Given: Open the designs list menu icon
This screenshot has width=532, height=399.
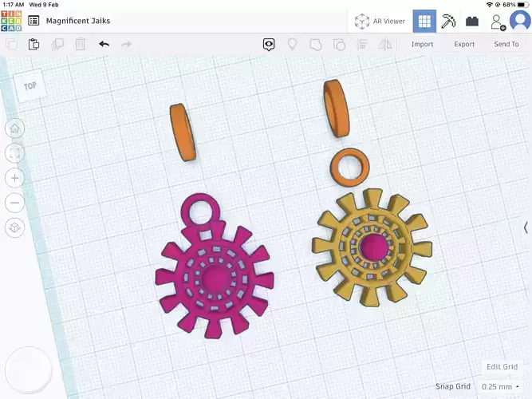Looking at the screenshot, I should [33, 21].
